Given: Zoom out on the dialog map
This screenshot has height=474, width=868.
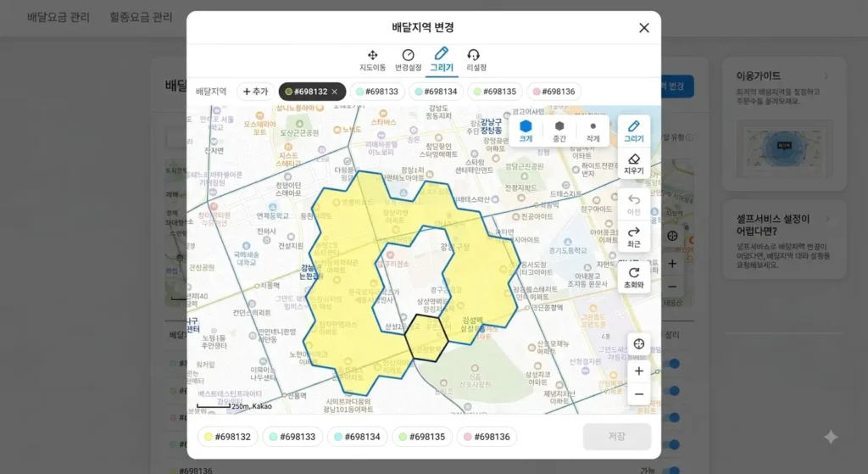Looking at the screenshot, I should (x=639, y=394).
